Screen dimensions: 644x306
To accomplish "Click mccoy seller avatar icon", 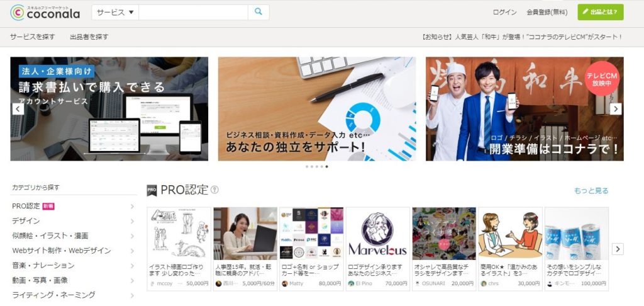I will pyautogui.click(x=153, y=284).
